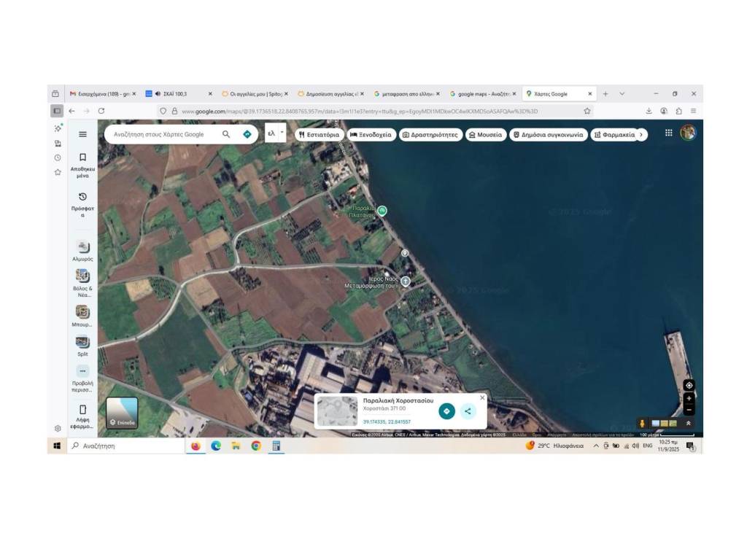Toggle the Layers (Επίπεδα) map view

(x=122, y=412)
